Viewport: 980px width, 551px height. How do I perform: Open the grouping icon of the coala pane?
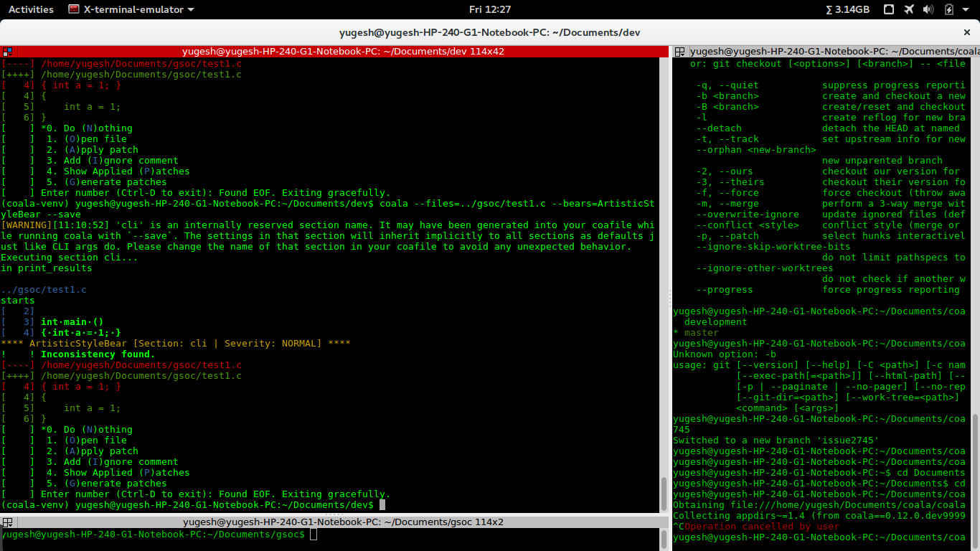[679, 52]
